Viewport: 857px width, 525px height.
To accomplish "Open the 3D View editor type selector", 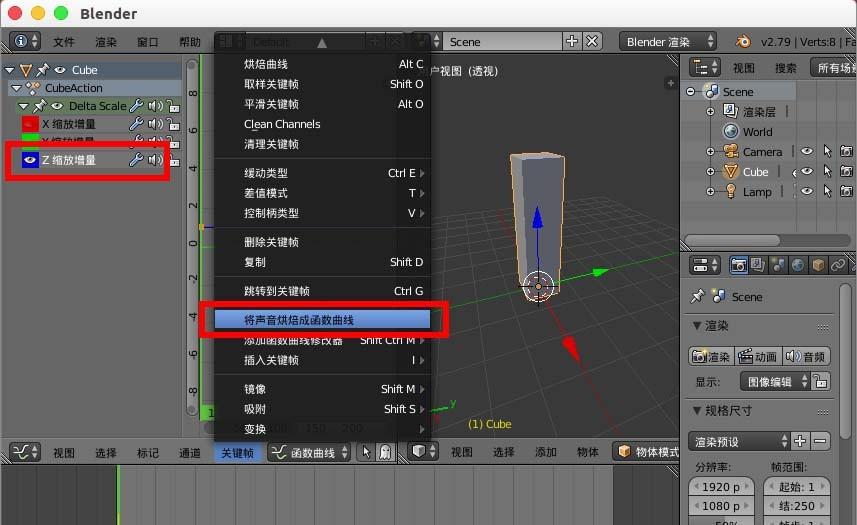I will 424,452.
